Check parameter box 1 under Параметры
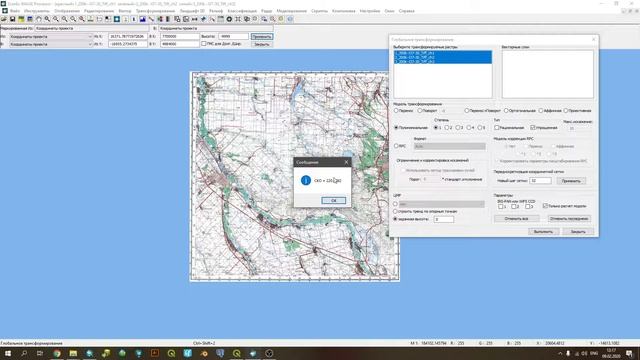Image resolution: width=640 pixels, height=360 pixels. point(500,207)
